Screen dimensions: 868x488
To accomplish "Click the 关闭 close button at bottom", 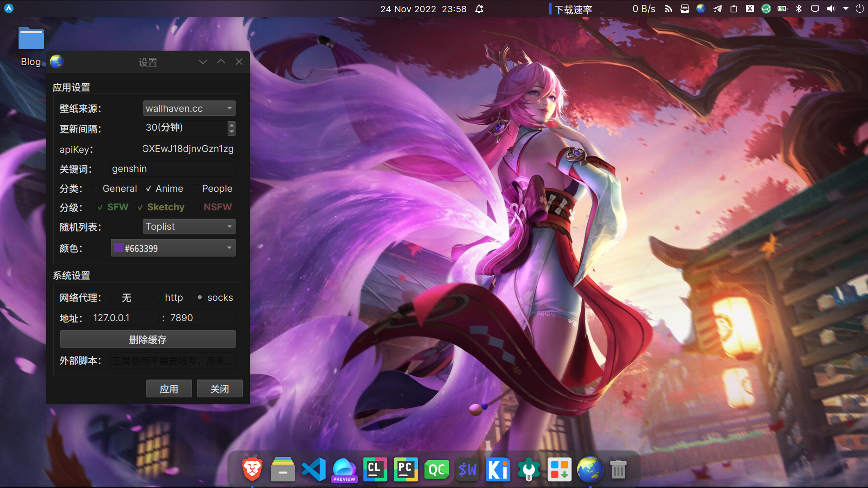I will [220, 389].
